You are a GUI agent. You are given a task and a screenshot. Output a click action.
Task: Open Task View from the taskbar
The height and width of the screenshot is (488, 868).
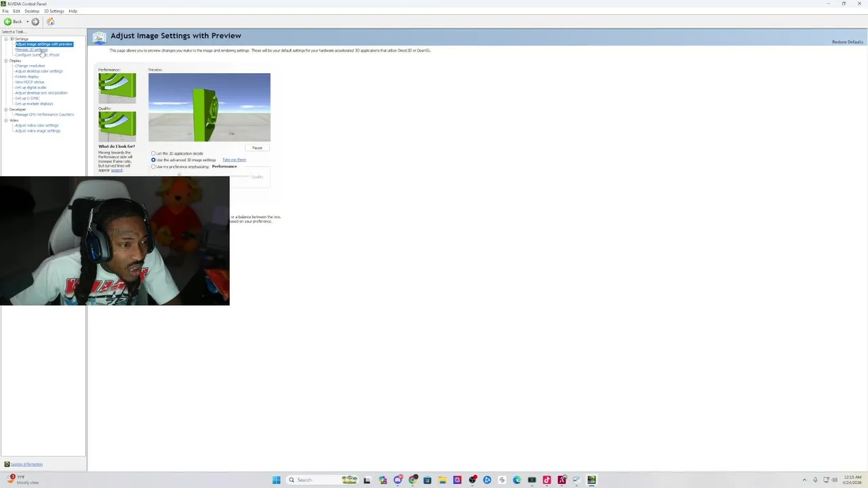tap(367, 480)
